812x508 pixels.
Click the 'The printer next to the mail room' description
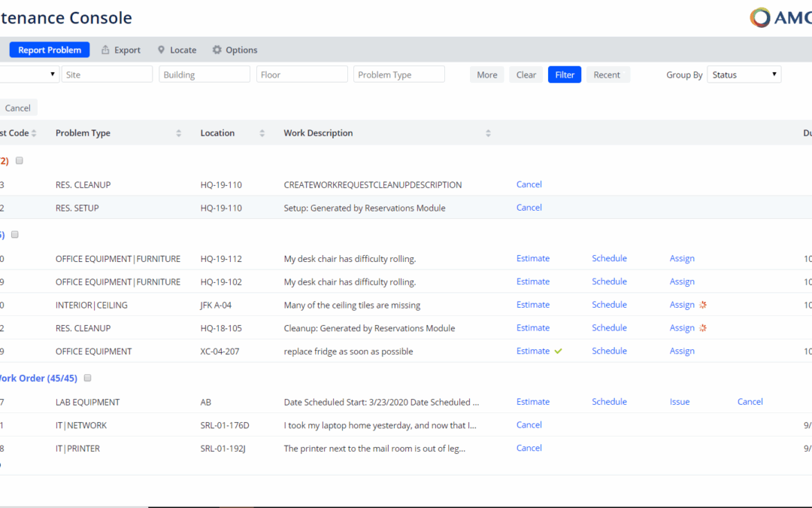coord(374,449)
